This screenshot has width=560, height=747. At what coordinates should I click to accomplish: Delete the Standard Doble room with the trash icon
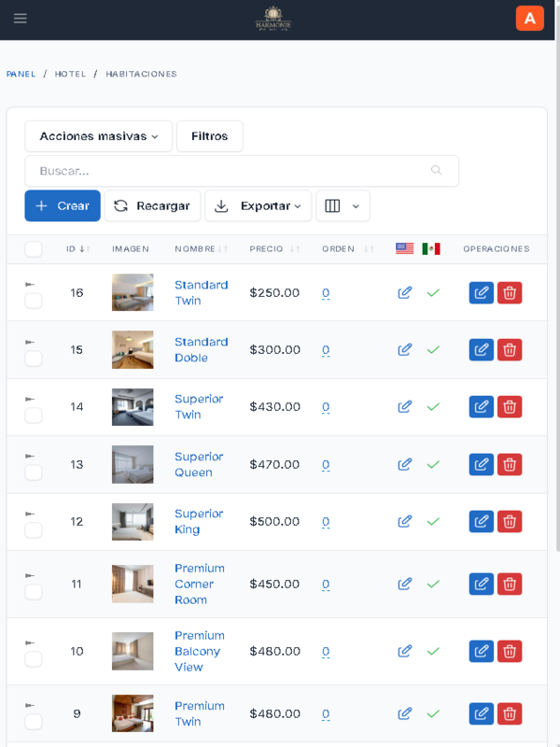click(510, 350)
